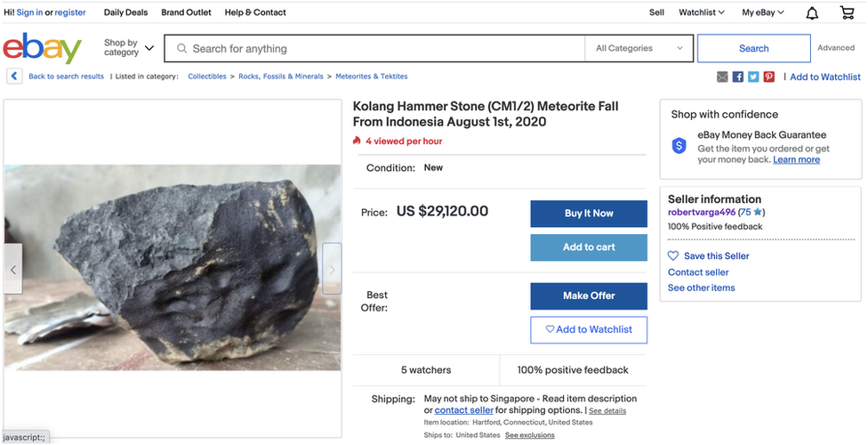Show the next product image arrow
The height and width of the screenshot is (445, 868).
(332, 269)
